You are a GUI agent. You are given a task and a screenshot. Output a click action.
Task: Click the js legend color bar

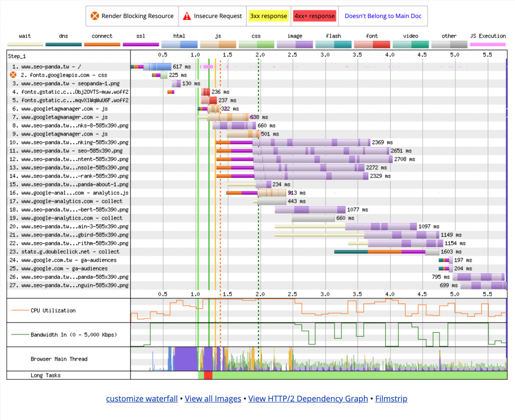(x=218, y=44)
